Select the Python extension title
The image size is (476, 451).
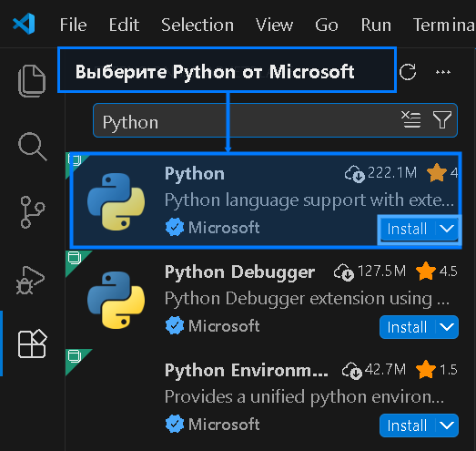(195, 173)
